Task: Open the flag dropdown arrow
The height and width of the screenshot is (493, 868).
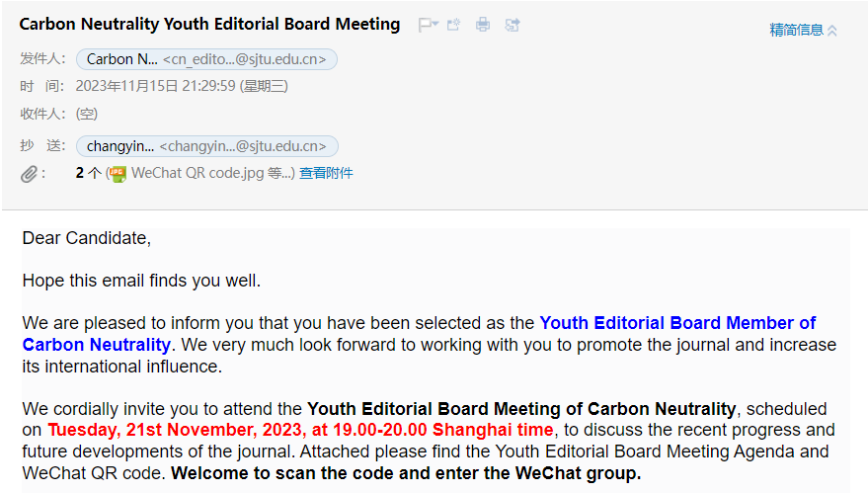Action: tap(435, 25)
